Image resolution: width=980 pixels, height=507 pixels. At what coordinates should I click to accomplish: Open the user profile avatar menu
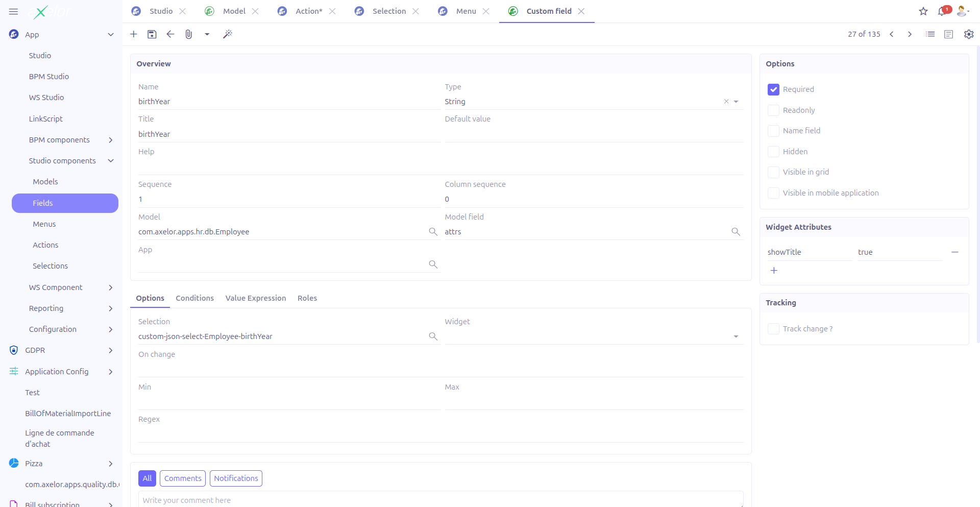point(963,11)
